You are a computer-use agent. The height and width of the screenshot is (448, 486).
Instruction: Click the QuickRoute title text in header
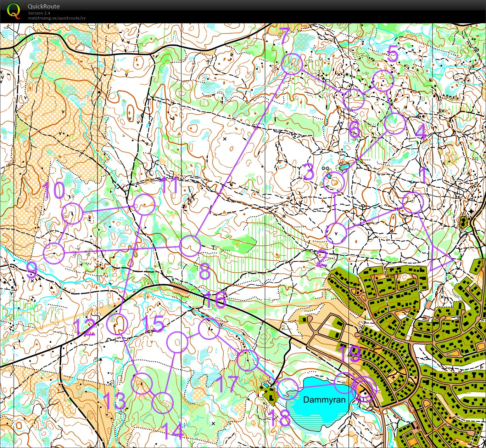pos(44,6)
